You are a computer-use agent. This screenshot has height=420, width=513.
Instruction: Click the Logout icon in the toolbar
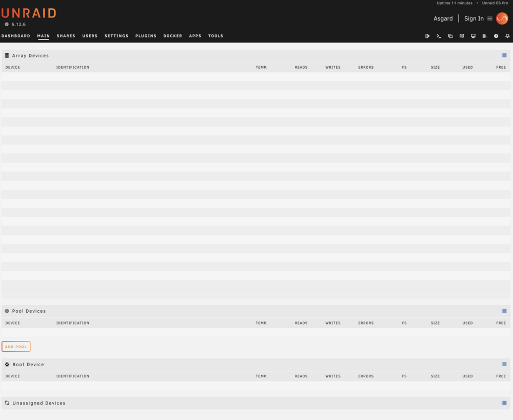tap(427, 36)
